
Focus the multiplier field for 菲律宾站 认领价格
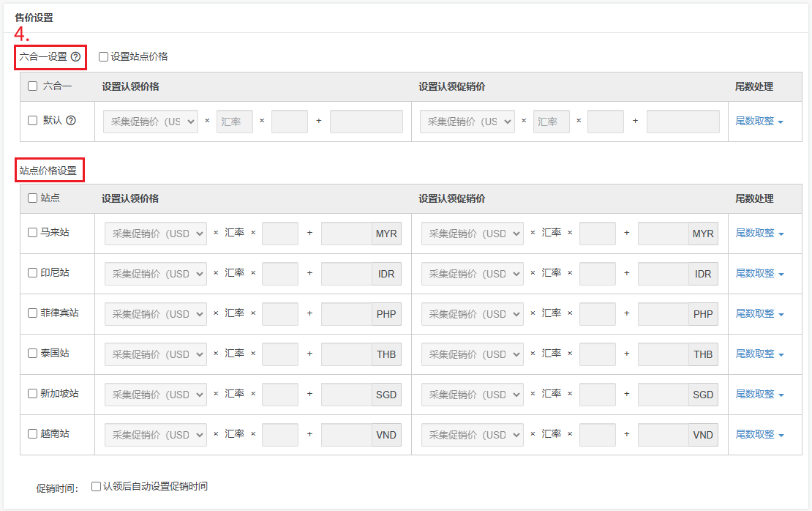(279, 314)
